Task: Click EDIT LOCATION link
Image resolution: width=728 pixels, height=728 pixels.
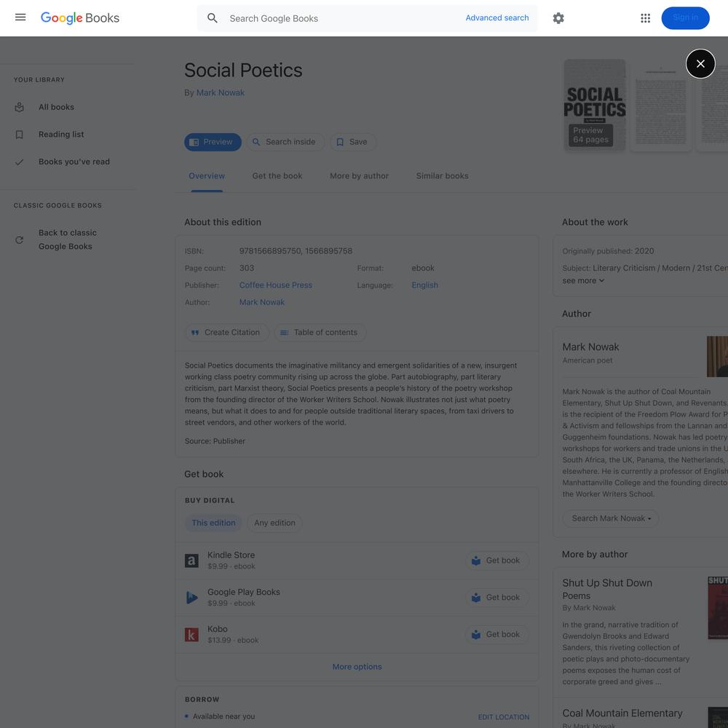Action: click(x=503, y=717)
